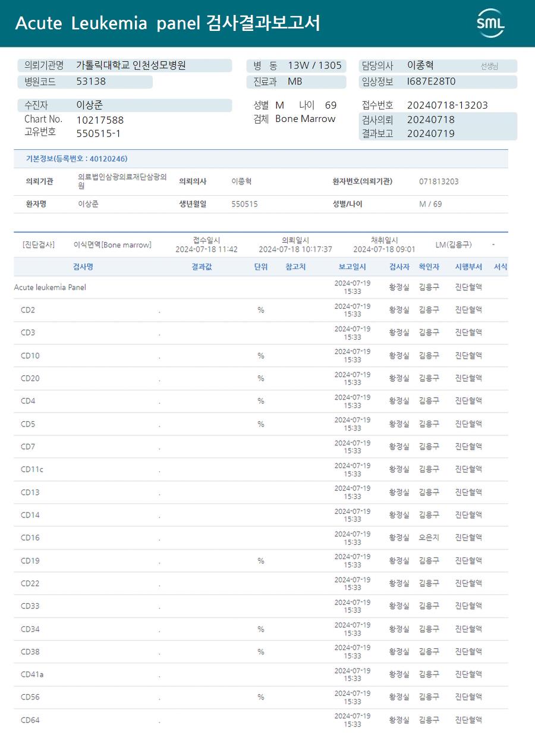Click '이식면역[Bone marrow]' text

click(112, 244)
